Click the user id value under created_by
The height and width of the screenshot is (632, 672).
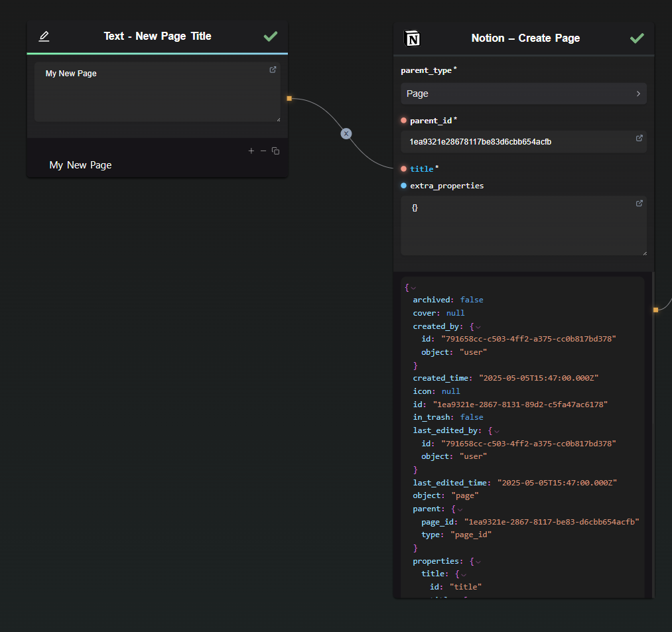pyautogui.click(x=529, y=339)
